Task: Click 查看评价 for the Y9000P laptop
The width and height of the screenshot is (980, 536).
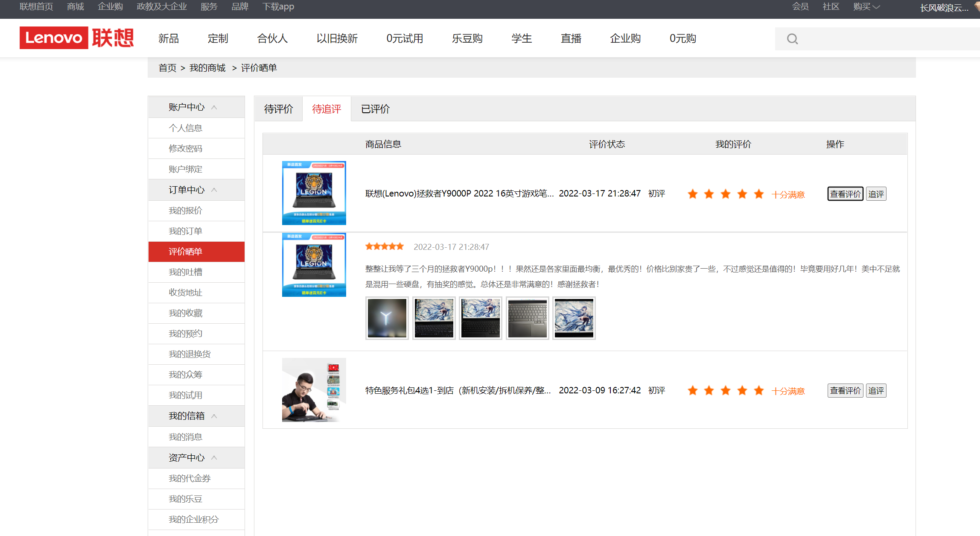Action: [x=845, y=194]
